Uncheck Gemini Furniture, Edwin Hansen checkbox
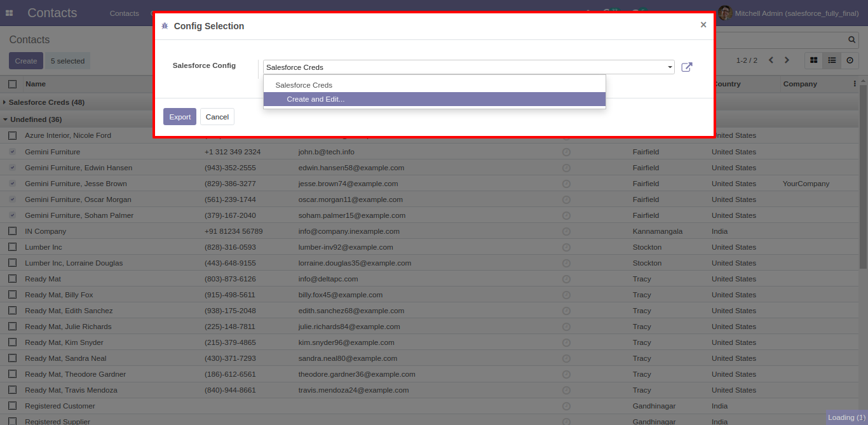Viewport: 868px width, 425px height. point(12,168)
